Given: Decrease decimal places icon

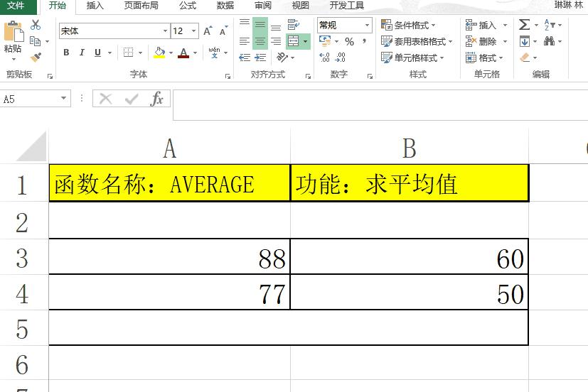Looking at the screenshot, I should click(340, 58).
